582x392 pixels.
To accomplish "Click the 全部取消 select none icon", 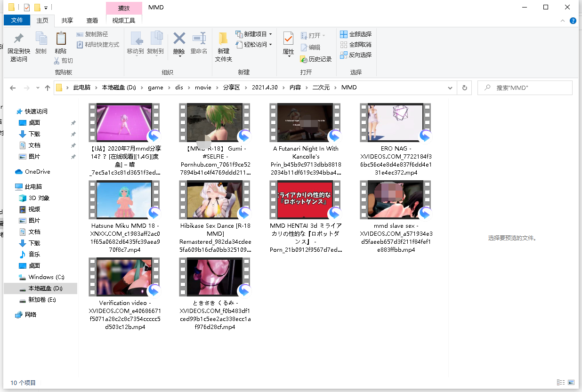I will pyautogui.click(x=343, y=44).
